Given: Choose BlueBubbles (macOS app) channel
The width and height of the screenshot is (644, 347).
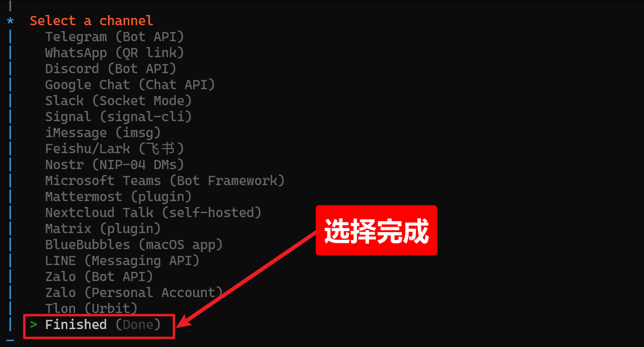Looking at the screenshot, I should pos(134,245).
